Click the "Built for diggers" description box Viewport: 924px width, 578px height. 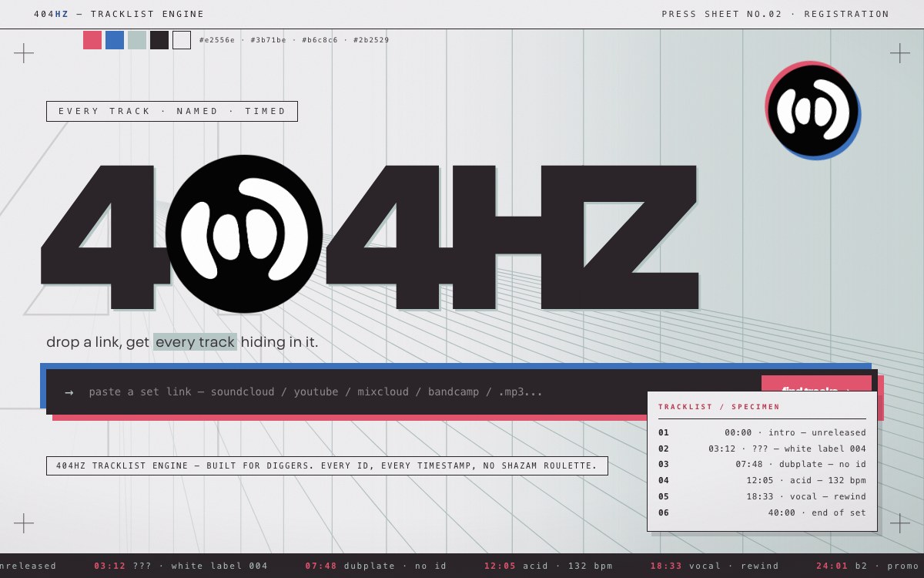click(327, 465)
